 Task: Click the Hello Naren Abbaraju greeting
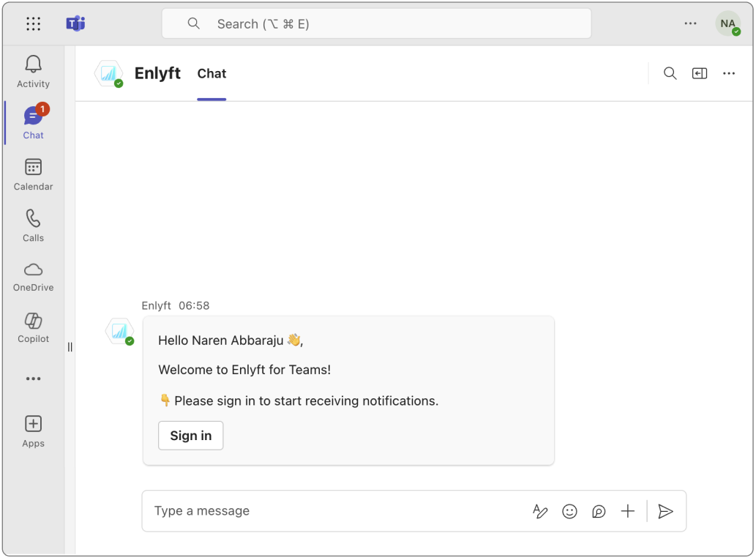click(231, 341)
